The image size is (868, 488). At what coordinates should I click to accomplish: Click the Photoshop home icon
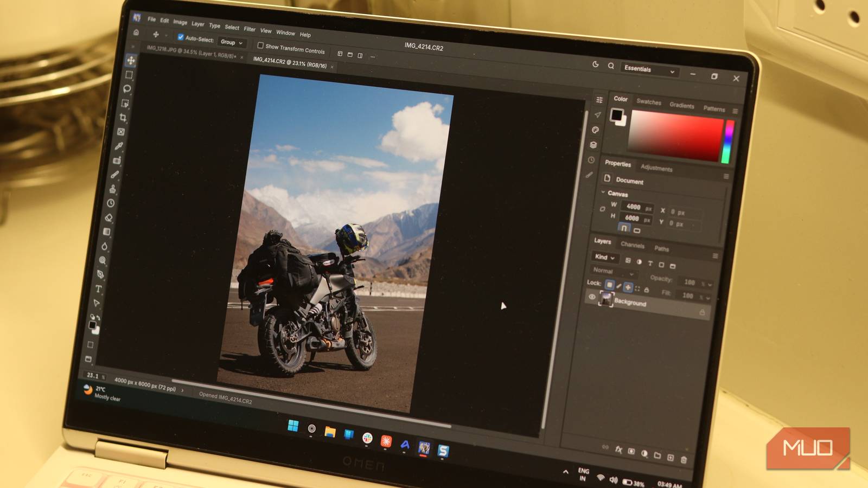[x=136, y=32]
